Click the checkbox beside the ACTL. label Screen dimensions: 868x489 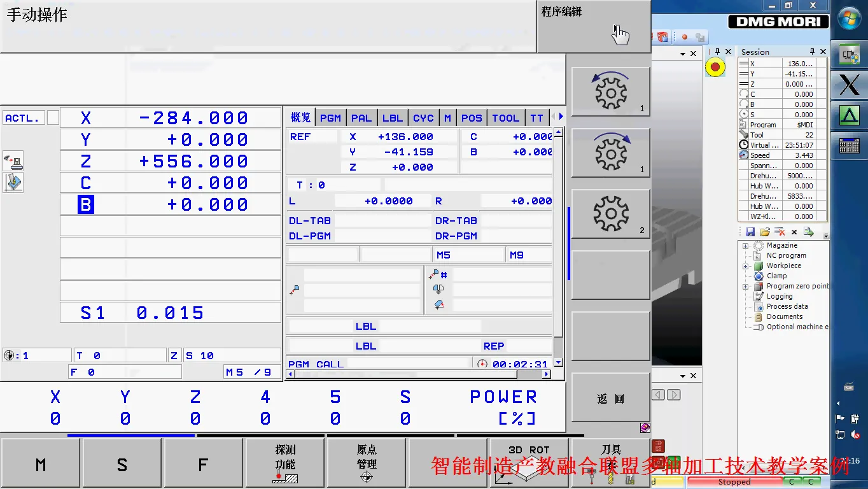52,117
